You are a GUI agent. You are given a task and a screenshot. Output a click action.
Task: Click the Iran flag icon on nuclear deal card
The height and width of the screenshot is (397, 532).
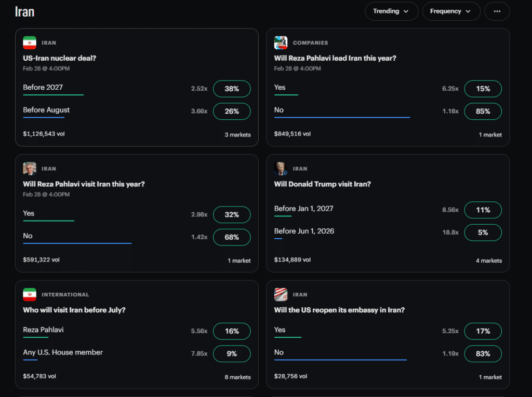(x=30, y=43)
